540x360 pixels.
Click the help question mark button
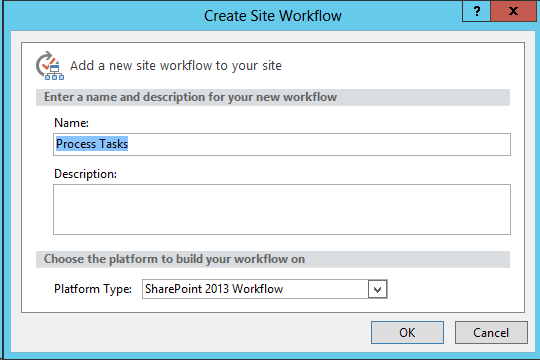pyautogui.click(x=476, y=11)
